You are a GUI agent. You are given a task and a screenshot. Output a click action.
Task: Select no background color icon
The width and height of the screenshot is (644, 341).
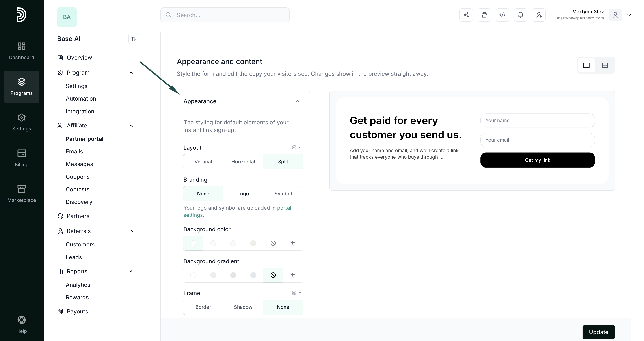tap(273, 243)
